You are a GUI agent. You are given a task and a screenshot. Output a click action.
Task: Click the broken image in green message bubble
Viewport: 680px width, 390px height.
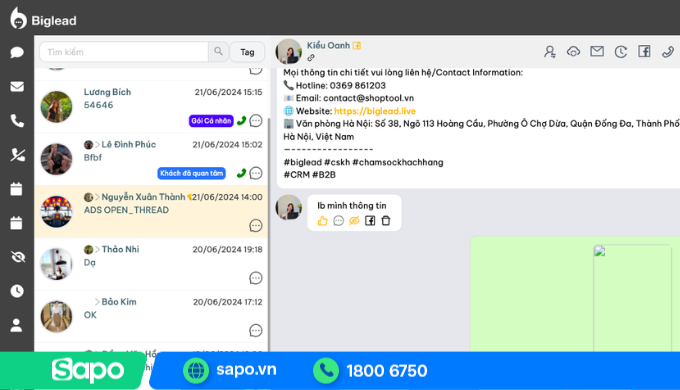(632, 298)
